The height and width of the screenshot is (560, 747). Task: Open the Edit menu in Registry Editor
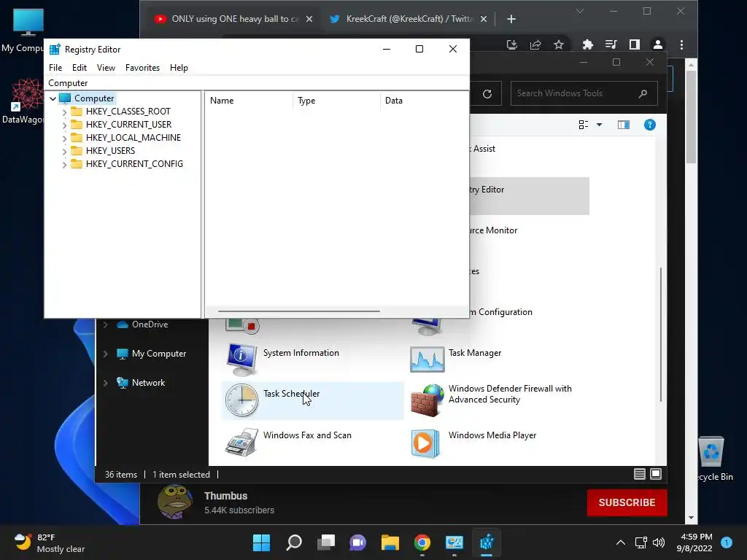click(79, 68)
